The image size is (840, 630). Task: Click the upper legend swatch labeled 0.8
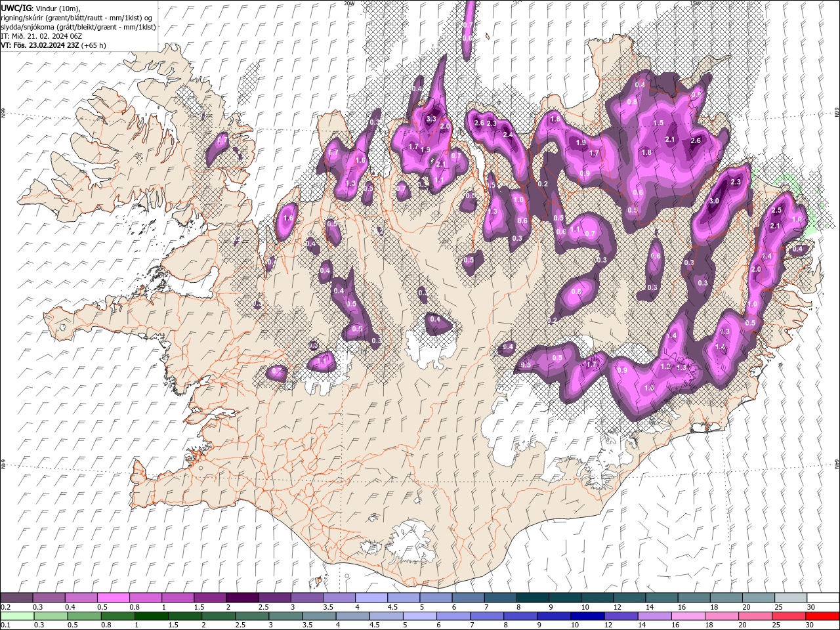click(x=145, y=598)
